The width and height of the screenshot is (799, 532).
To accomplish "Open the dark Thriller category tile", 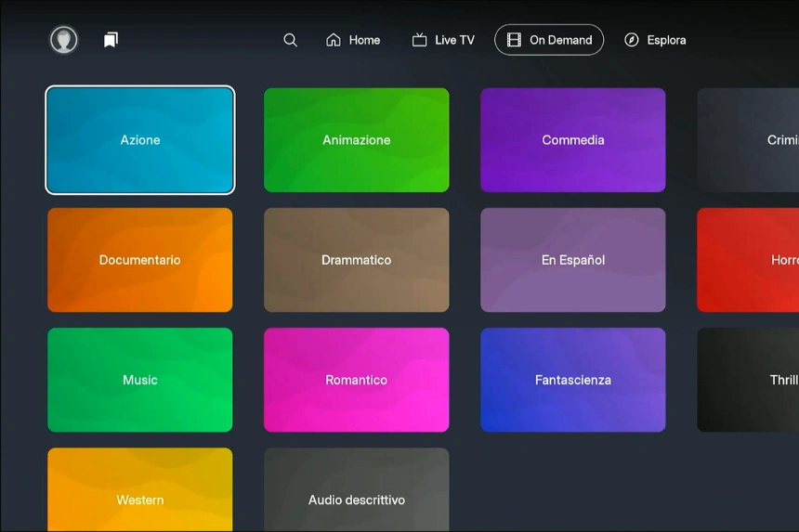I will [748, 380].
